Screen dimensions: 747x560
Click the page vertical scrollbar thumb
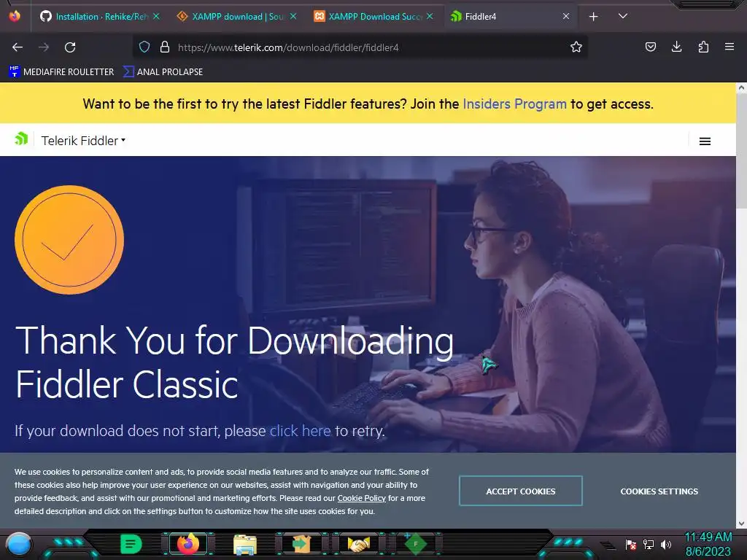pos(741,150)
